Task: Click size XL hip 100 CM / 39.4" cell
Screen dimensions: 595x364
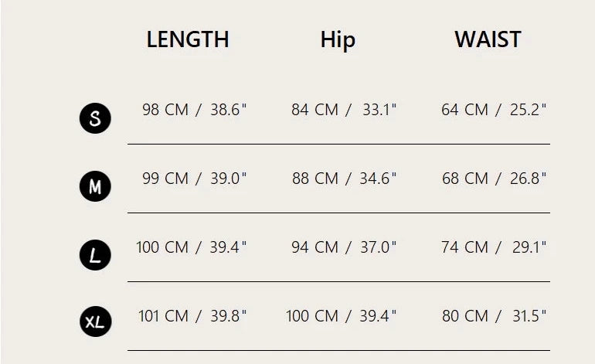Action: pyautogui.click(x=341, y=316)
